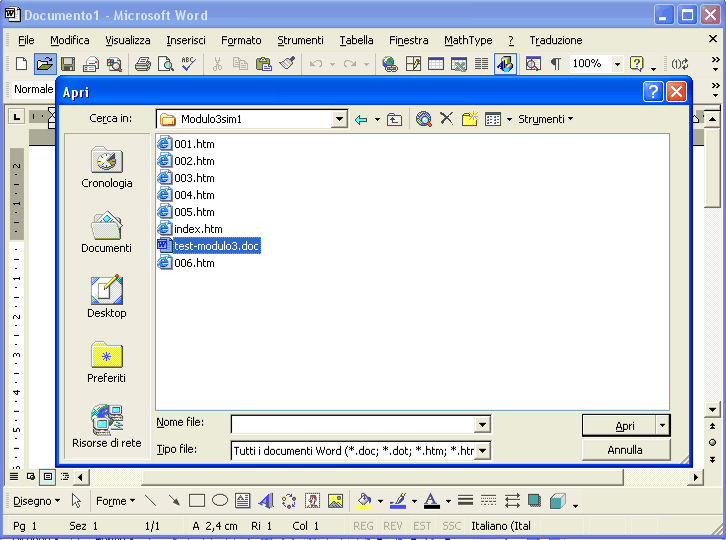Open the Inserisci menu
The height and width of the screenshot is (540, 726).
(186, 40)
